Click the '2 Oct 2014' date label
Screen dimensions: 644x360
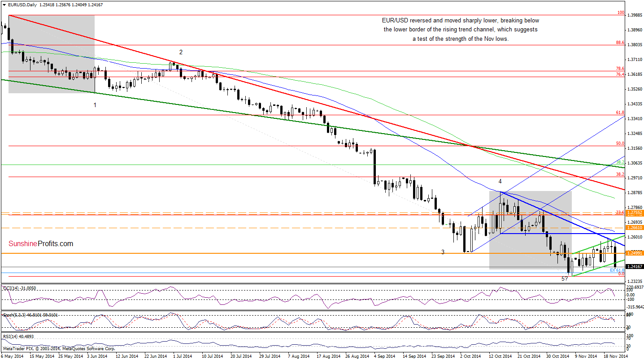pyautogui.click(x=471, y=356)
